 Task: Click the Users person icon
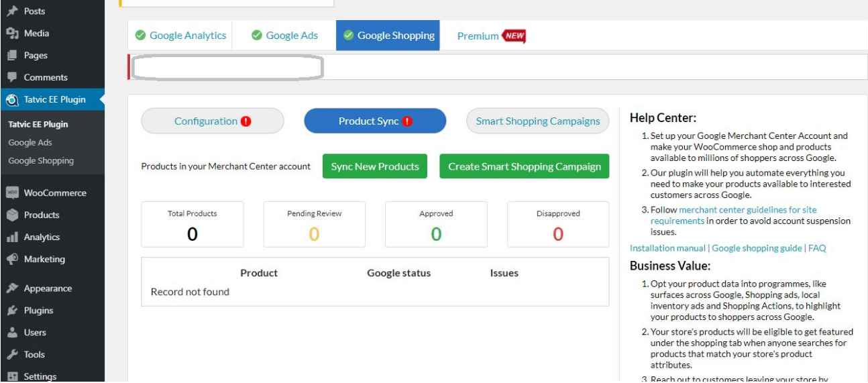point(12,333)
